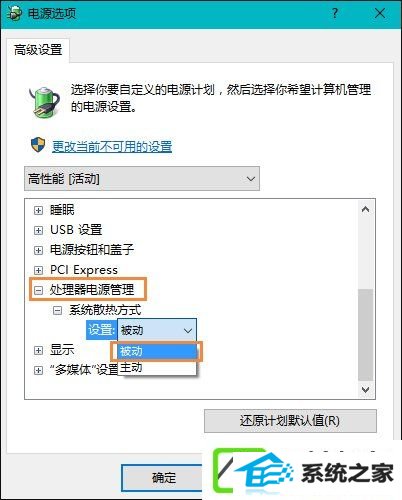
Task: Click the power options title bar icon
Action: click(x=14, y=13)
